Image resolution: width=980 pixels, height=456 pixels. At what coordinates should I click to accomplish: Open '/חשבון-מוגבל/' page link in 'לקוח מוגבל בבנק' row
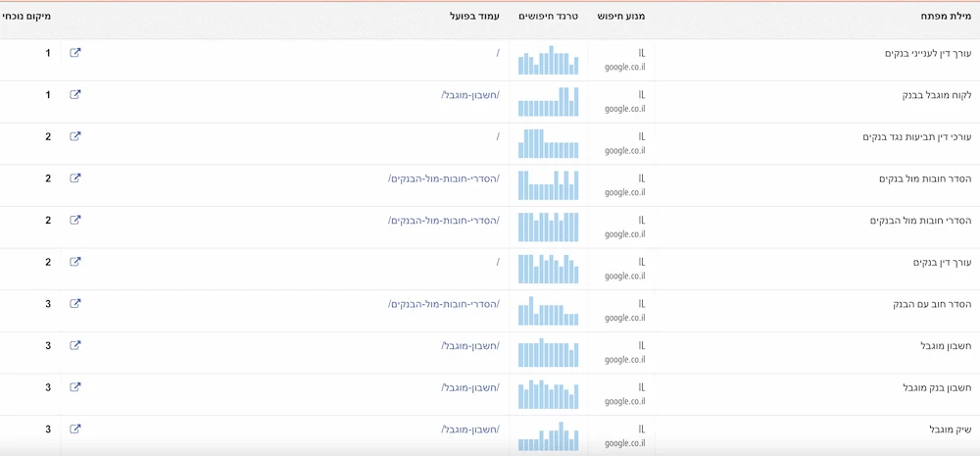coord(470,95)
